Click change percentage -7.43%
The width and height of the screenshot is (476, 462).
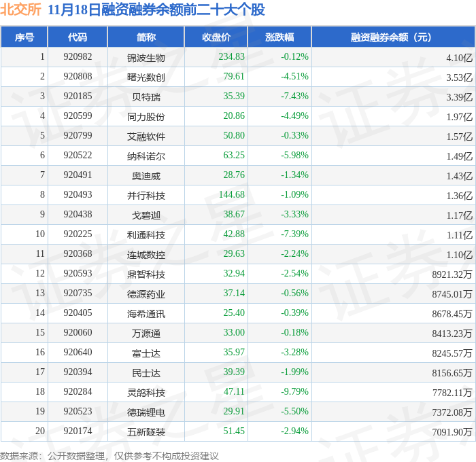294,96
